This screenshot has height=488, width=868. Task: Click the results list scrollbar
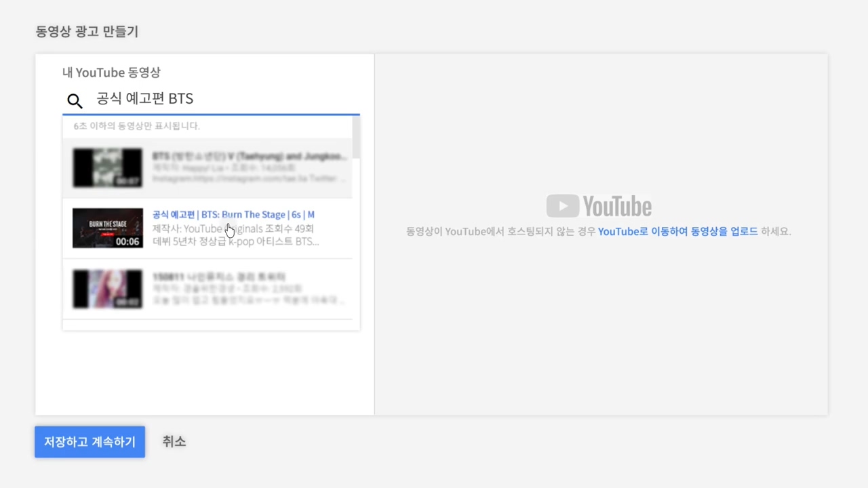357,138
